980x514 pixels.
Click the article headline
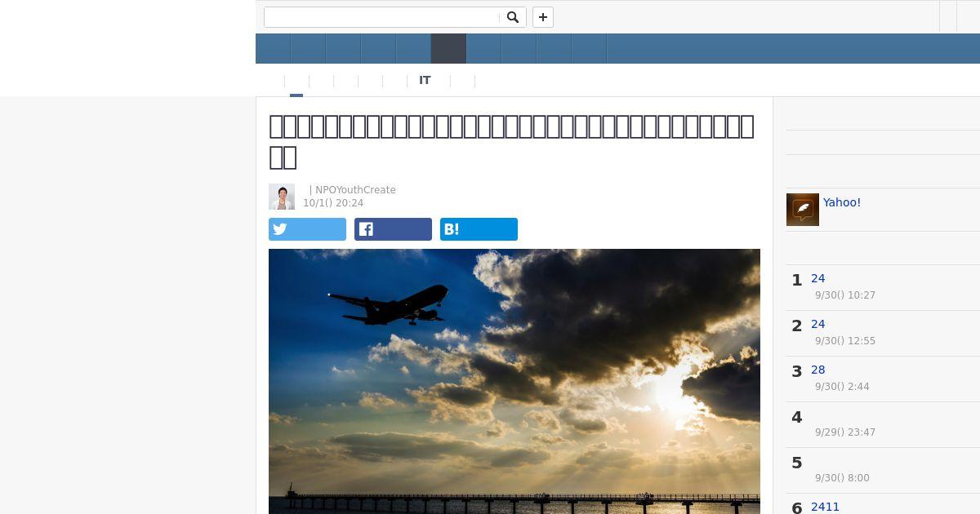(x=512, y=141)
